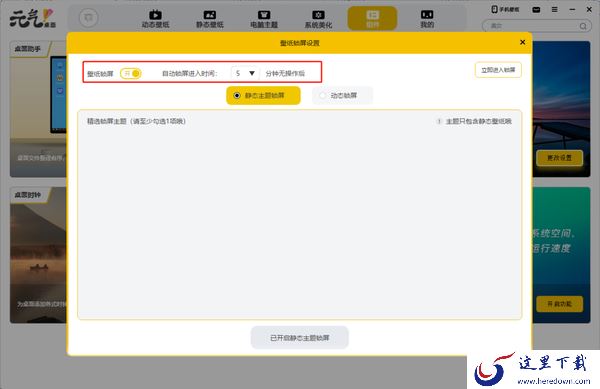Click the 桌面助手 card label
600x389 pixels.
28,49
